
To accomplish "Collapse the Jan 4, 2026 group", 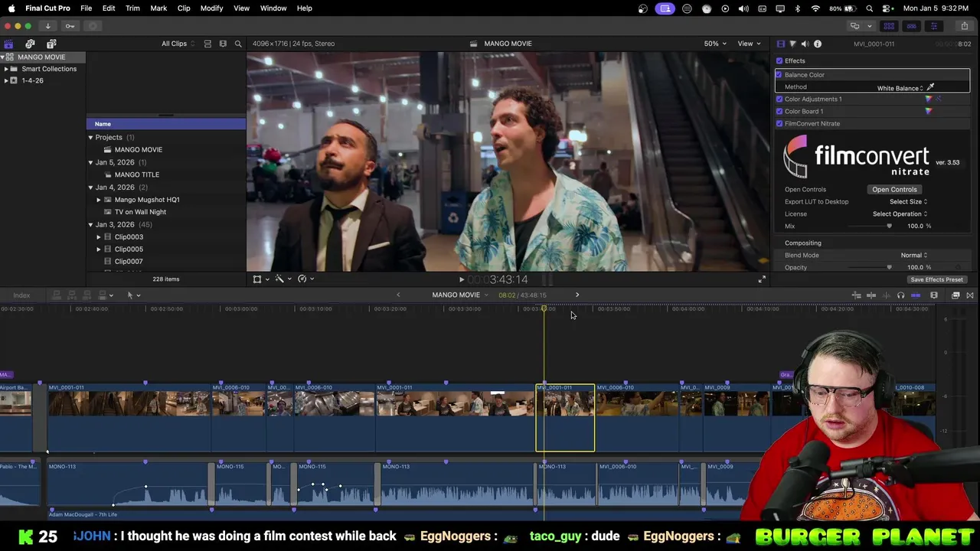I will (x=90, y=187).
